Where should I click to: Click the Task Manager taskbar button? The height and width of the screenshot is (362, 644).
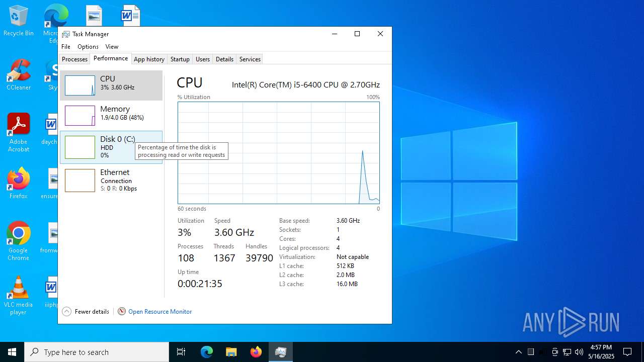pos(281,352)
